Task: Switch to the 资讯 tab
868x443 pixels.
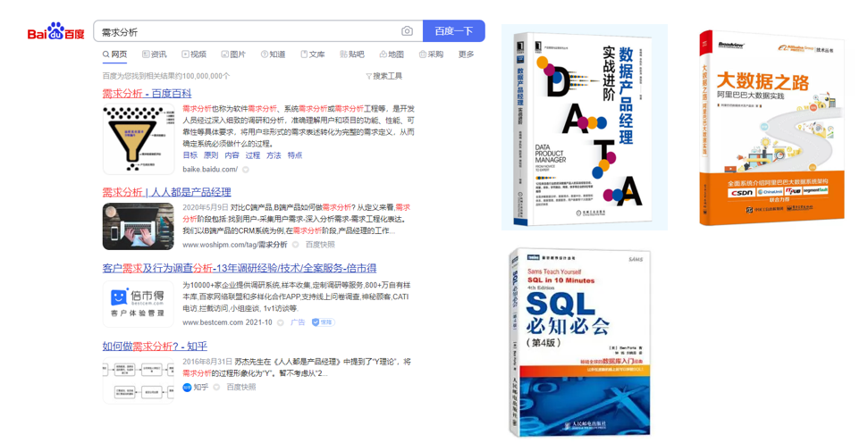Action: pos(155,54)
